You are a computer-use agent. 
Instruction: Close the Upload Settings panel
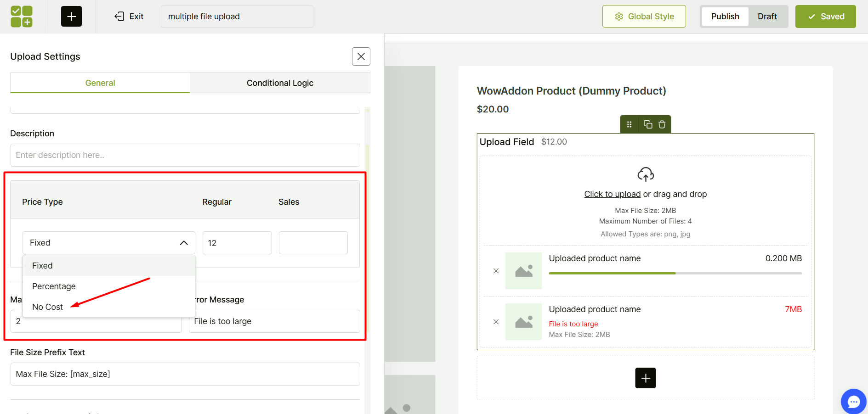click(x=361, y=56)
